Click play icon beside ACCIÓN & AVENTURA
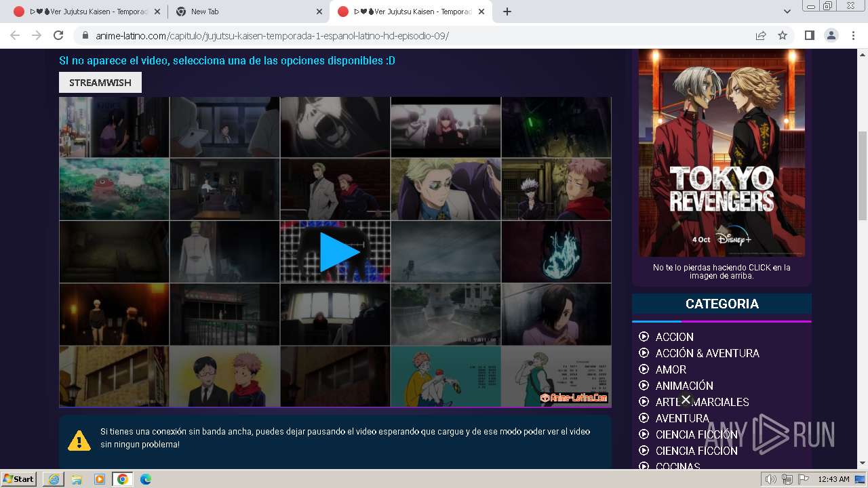Screen dimensions: 868x488 pyautogui.click(x=644, y=353)
